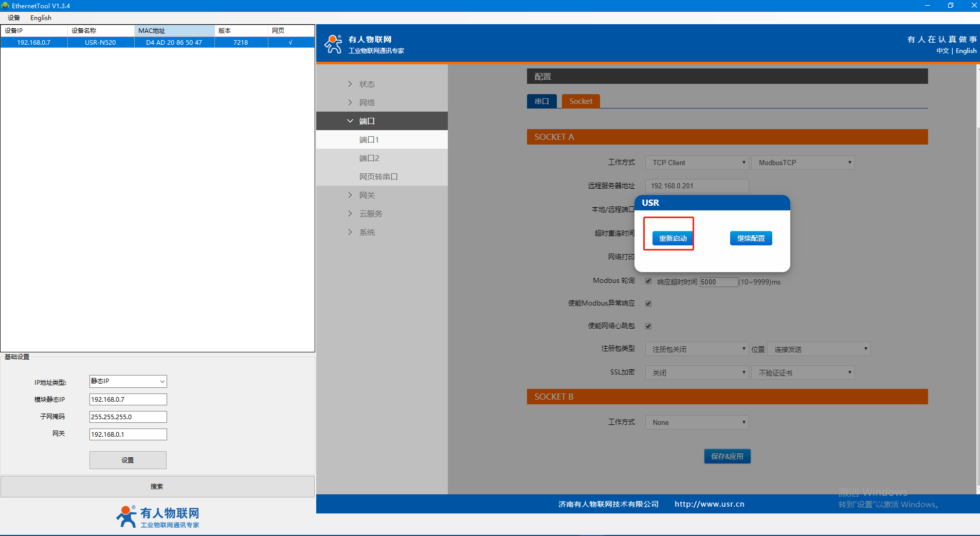Click the EthernetTool app icon in title bar
The image size is (980, 536).
pyautogui.click(x=5, y=6)
